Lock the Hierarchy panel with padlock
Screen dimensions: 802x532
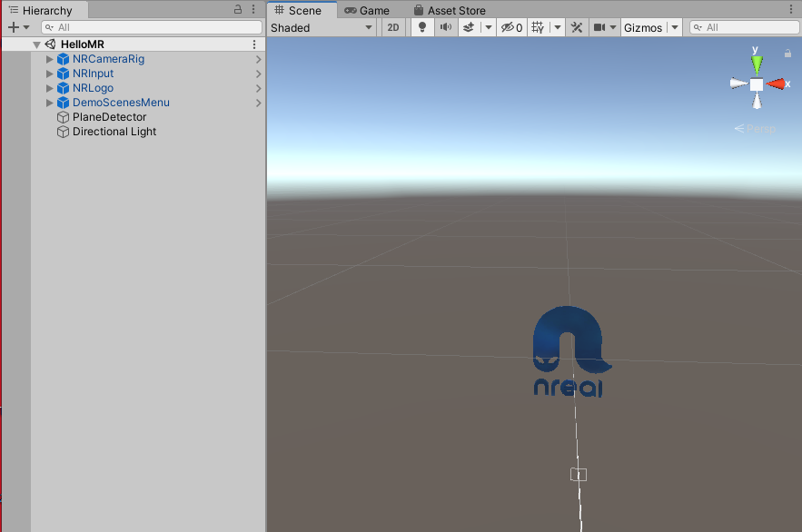click(238, 9)
